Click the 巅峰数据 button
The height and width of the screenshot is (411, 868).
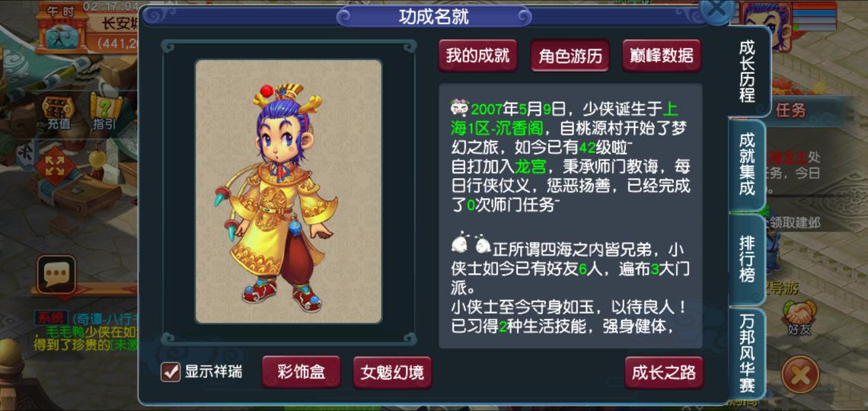[x=662, y=56]
